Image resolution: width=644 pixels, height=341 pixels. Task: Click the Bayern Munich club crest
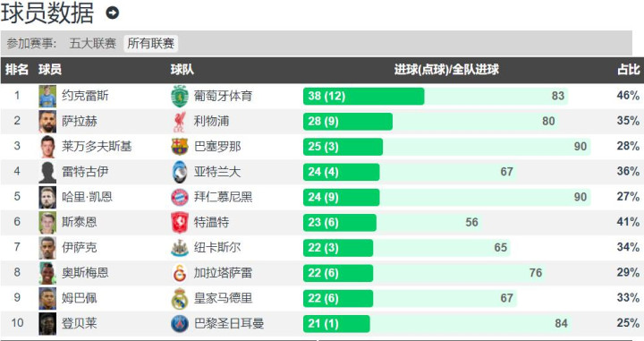pos(180,197)
